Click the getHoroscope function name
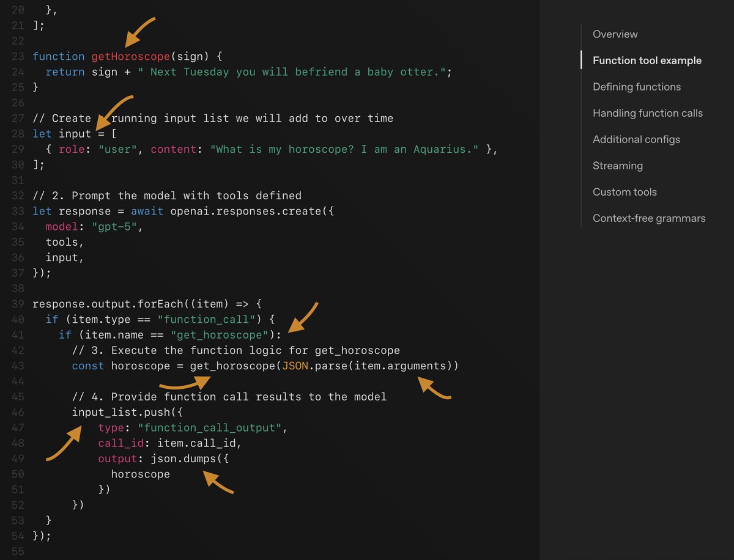 (x=130, y=56)
